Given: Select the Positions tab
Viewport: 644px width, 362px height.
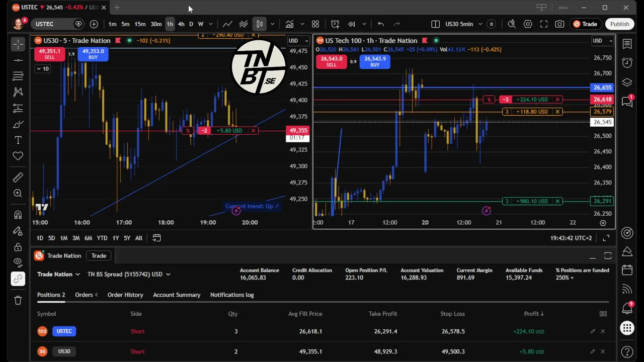Looking at the screenshot, I should 51,295.
